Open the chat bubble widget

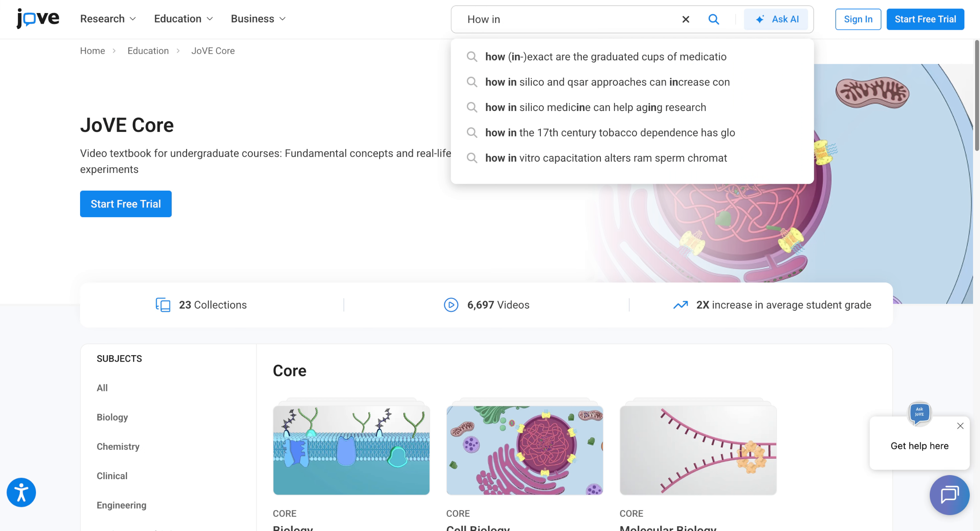(x=949, y=495)
